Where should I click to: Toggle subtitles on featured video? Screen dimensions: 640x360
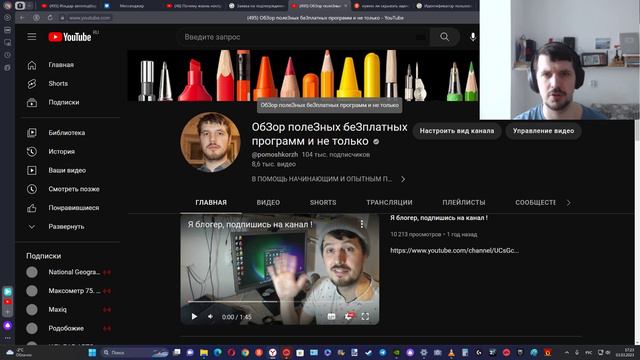[x=331, y=316]
